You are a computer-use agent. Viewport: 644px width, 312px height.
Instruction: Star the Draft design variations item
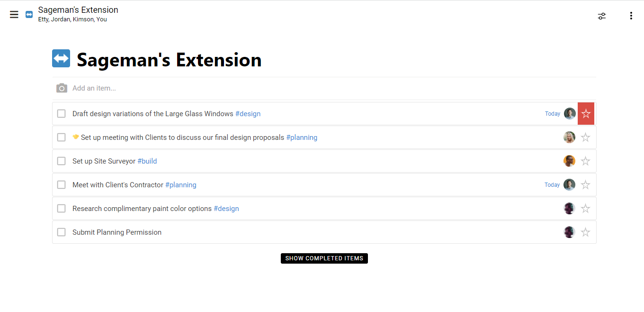pyautogui.click(x=586, y=114)
